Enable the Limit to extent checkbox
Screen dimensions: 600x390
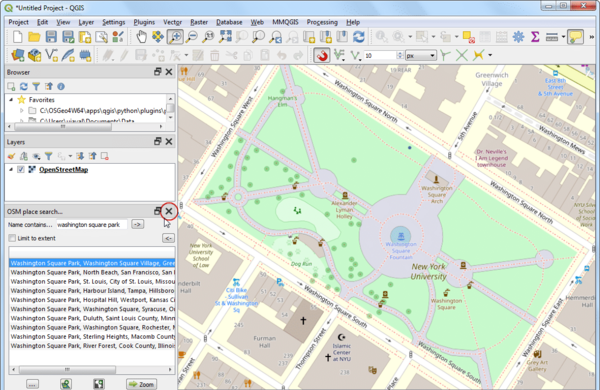click(x=12, y=238)
